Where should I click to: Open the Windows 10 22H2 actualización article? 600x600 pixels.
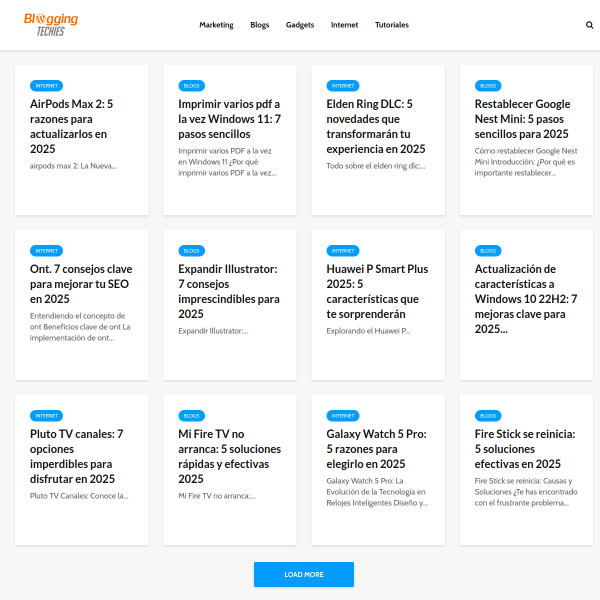(526, 299)
